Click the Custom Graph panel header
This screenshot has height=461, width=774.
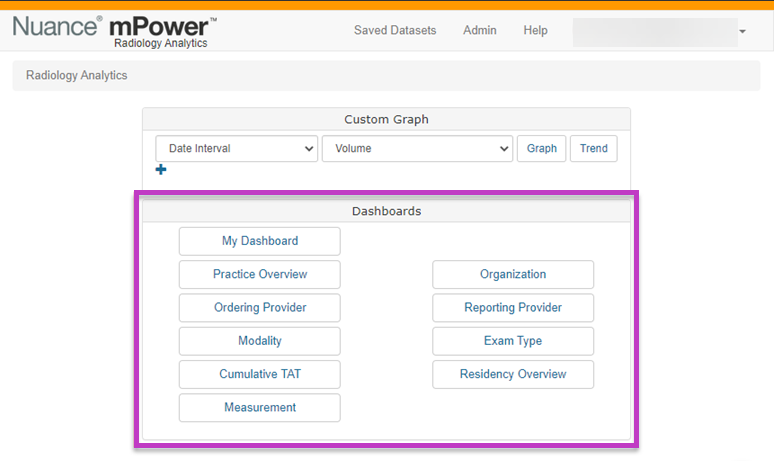(x=387, y=119)
